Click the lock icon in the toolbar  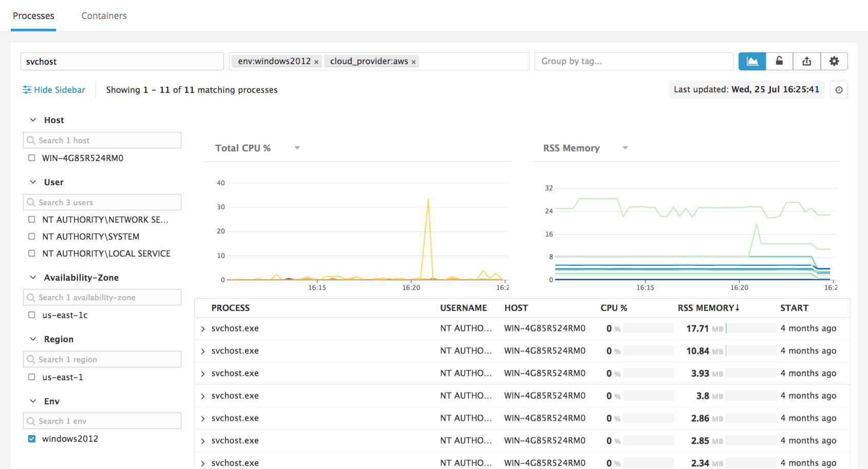[x=779, y=61]
